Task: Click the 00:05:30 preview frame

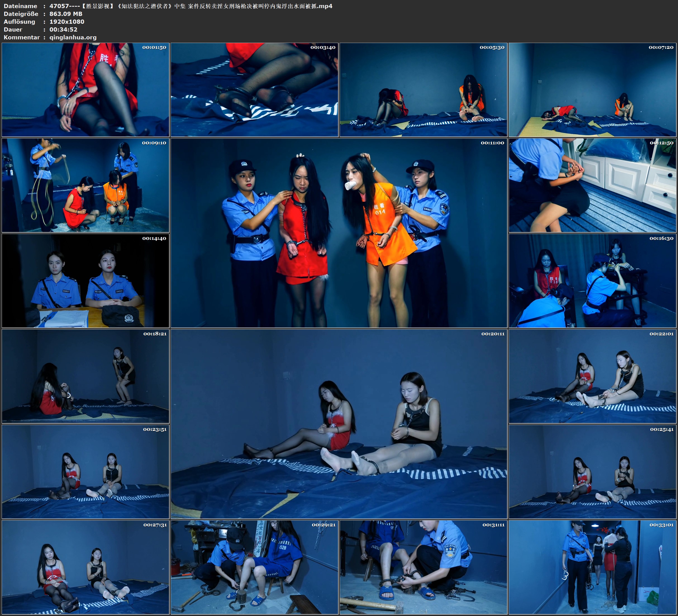Action: click(x=424, y=90)
